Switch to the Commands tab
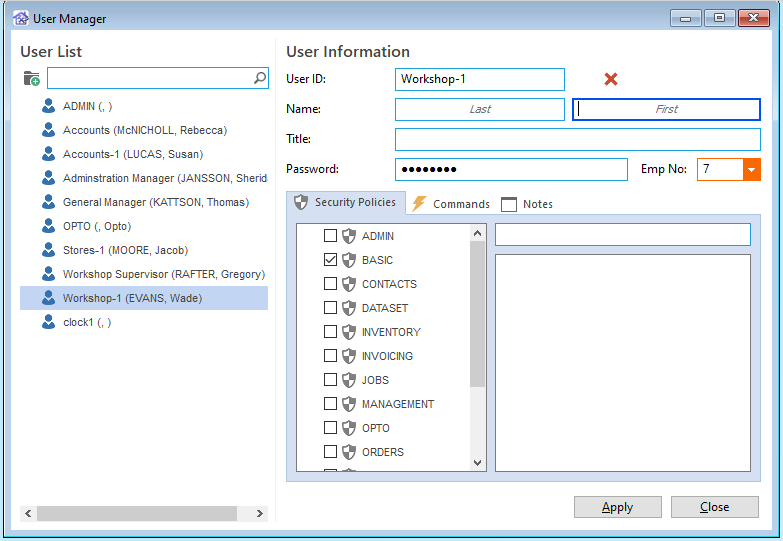Viewport: 783px width, 541px height. click(x=451, y=204)
